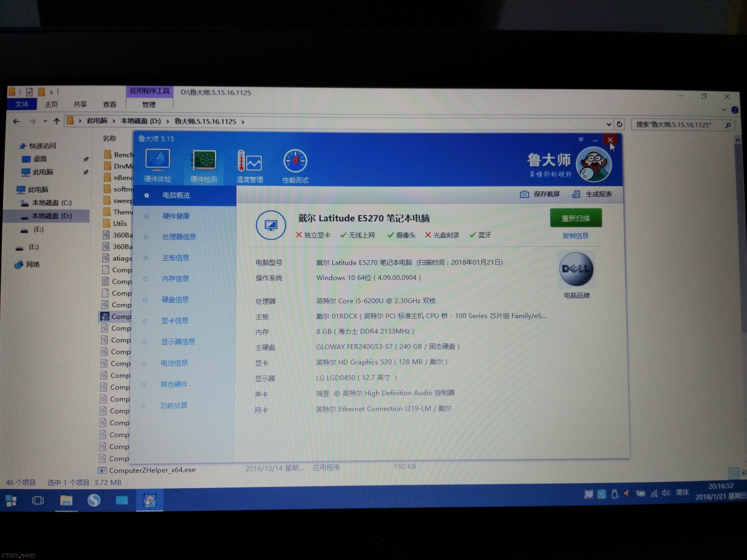Viewport: 747px width, 560px height.
Task: Click the 操作系统 value Windows 10 64位
Action: pos(368,278)
